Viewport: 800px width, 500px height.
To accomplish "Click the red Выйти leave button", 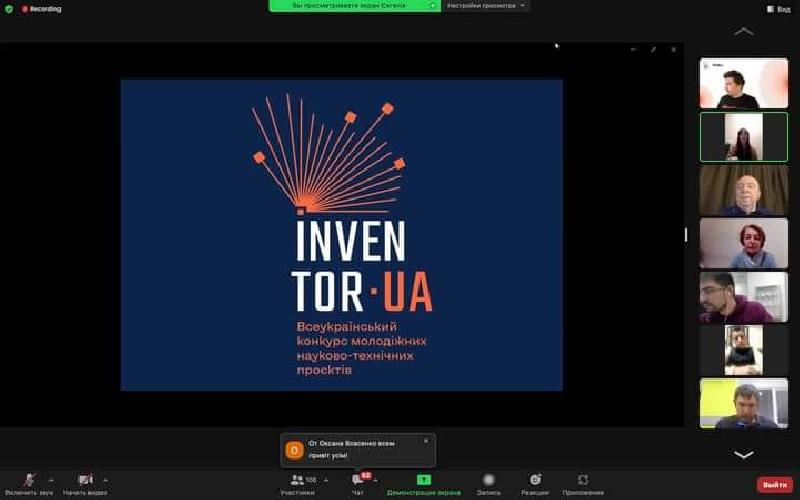I will 774,484.
